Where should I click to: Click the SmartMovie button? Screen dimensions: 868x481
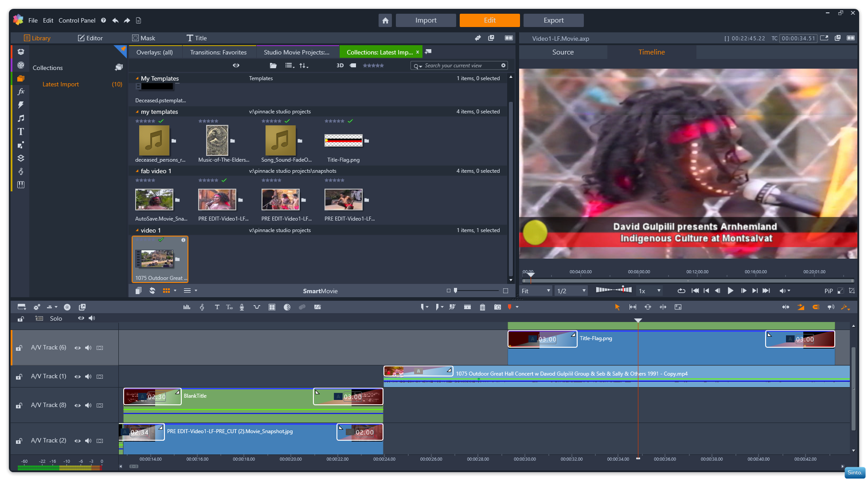click(320, 291)
